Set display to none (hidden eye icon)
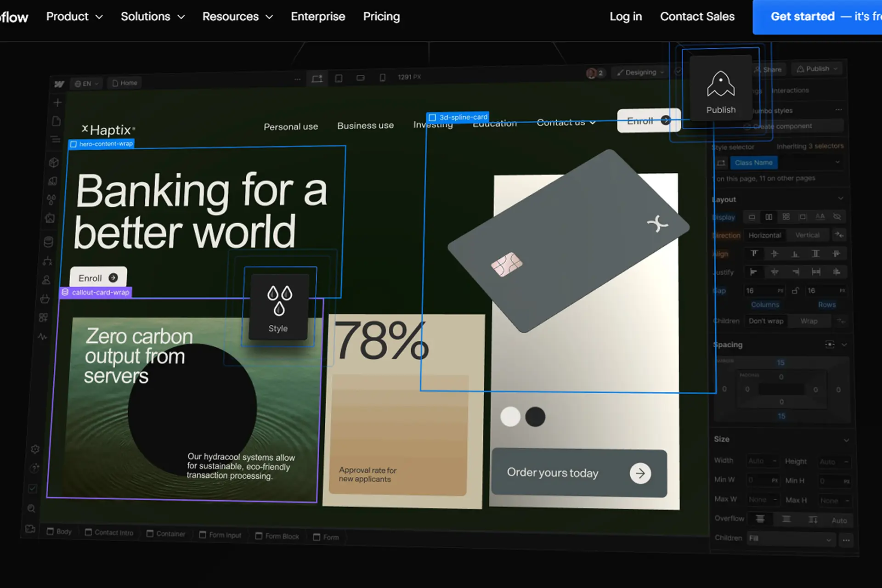The height and width of the screenshot is (588, 882). click(x=837, y=217)
